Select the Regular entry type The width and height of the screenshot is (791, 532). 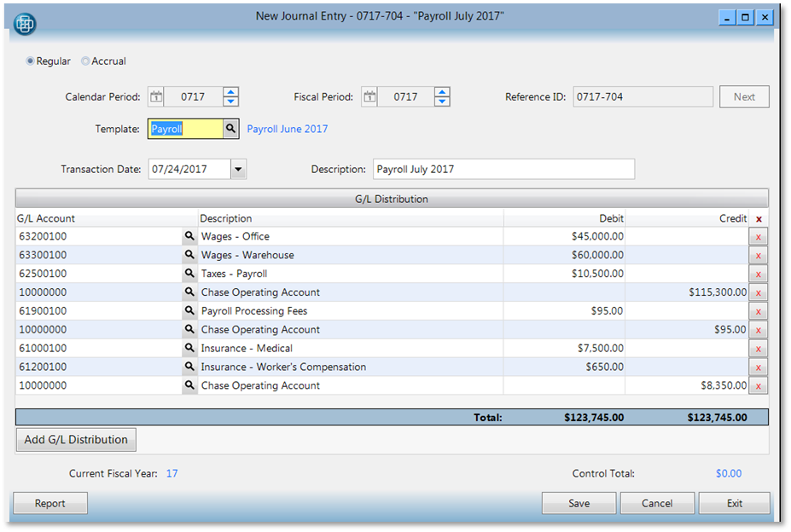click(x=32, y=61)
